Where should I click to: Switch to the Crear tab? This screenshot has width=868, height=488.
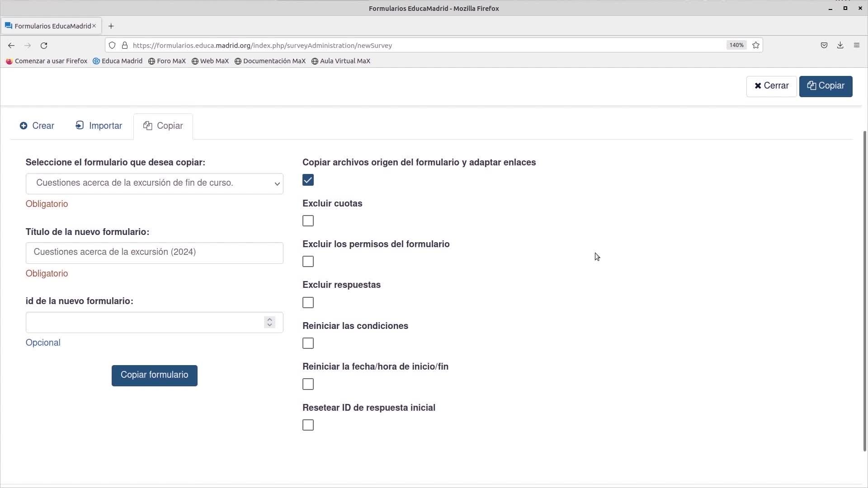(x=37, y=126)
